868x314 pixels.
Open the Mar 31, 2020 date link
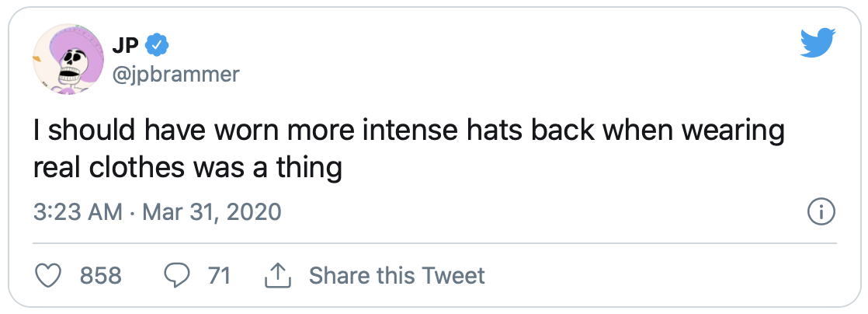point(212,212)
